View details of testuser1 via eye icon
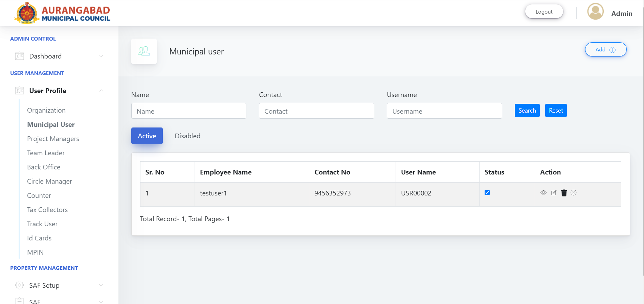Image resolution: width=644 pixels, height=304 pixels. click(543, 193)
